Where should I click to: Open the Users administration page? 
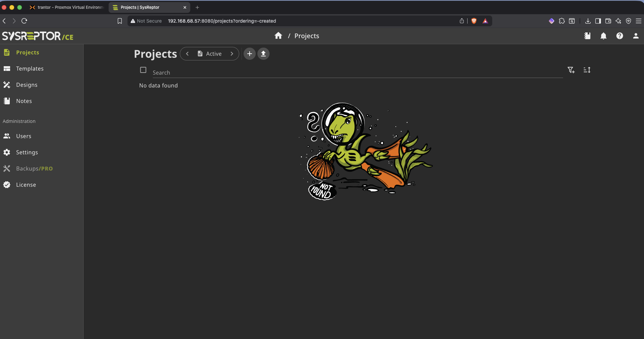pos(24,136)
